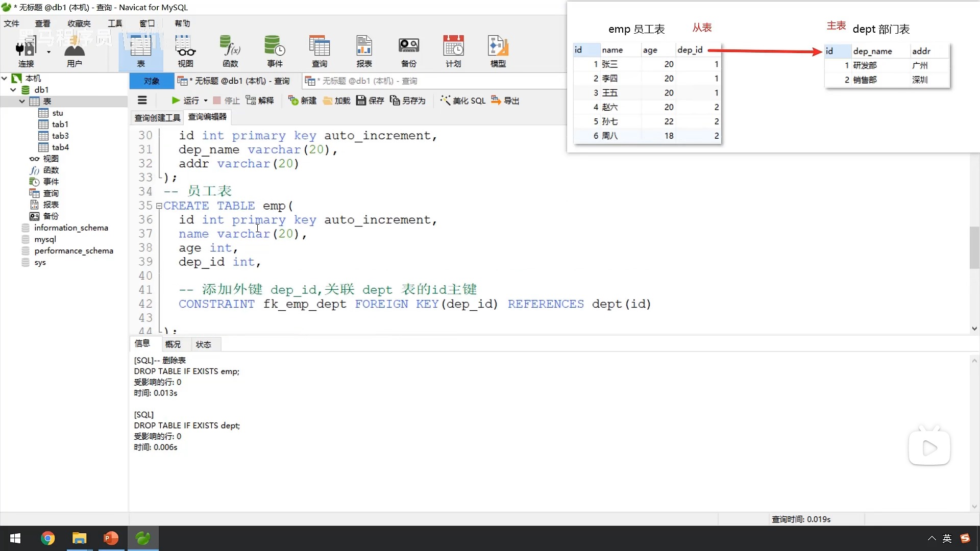Toggle code fold at CREATE TABLE emp
Viewport: 980px width, 551px height.
(159, 206)
